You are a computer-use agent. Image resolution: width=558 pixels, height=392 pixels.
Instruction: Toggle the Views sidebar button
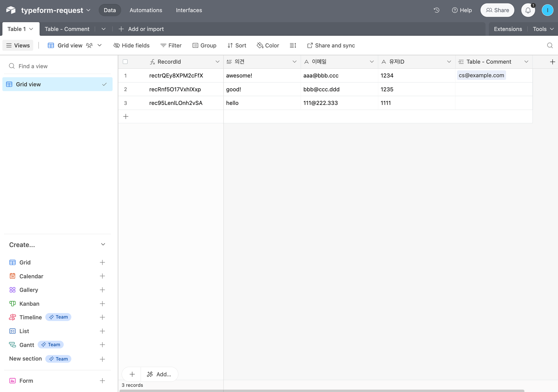pyautogui.click(x=18, y=45)
